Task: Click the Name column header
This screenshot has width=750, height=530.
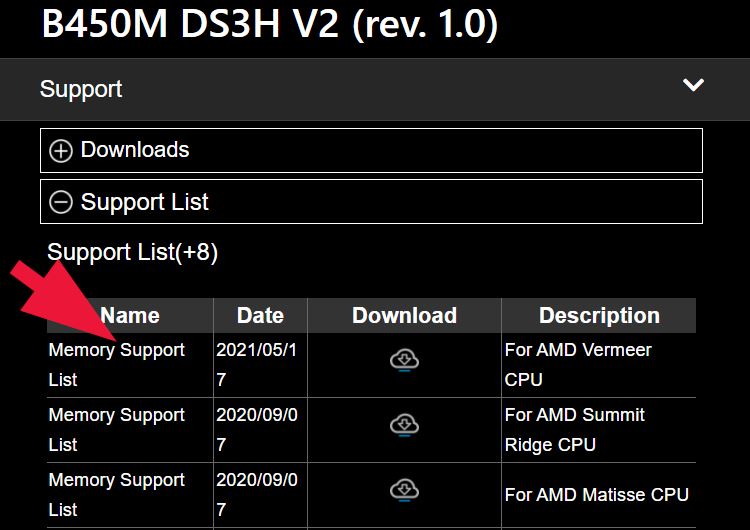Action: pos(130,316)
